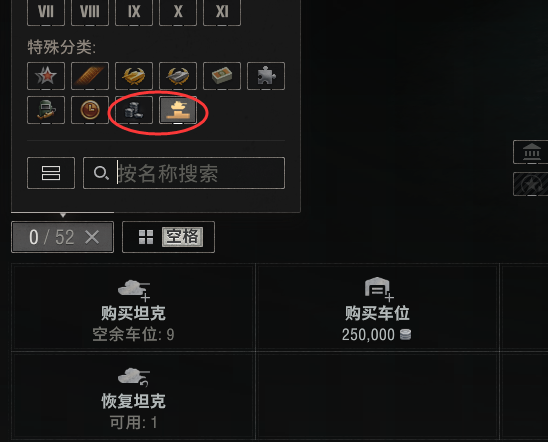Click the search by name field
The image size is (548, 442).
click(x=184, y=173)
